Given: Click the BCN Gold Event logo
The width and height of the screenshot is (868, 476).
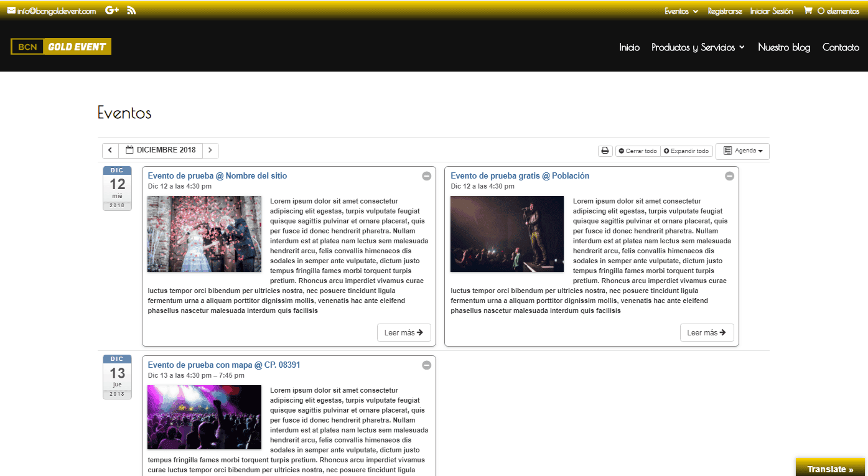Looking at the screenshot, I should point(61,47).
